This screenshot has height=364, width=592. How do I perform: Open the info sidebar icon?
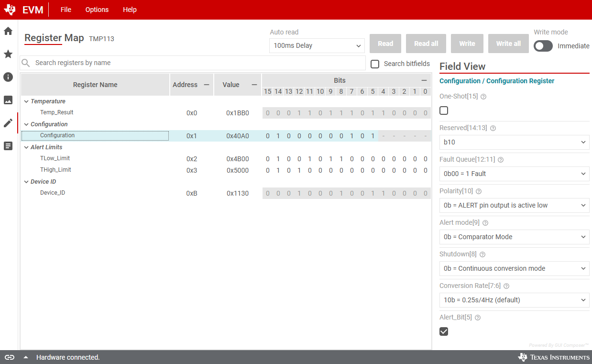click(8, 77)
